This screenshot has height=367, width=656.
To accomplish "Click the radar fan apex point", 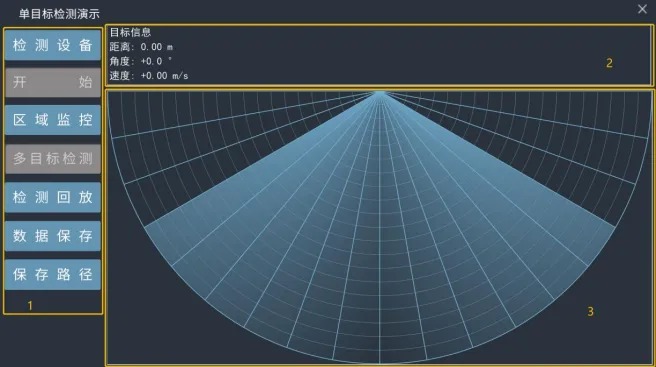I will click(379, 92).
